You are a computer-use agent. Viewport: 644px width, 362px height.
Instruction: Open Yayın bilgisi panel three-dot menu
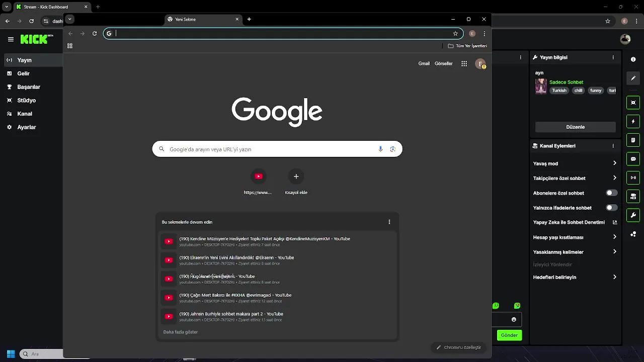point(613,57)
